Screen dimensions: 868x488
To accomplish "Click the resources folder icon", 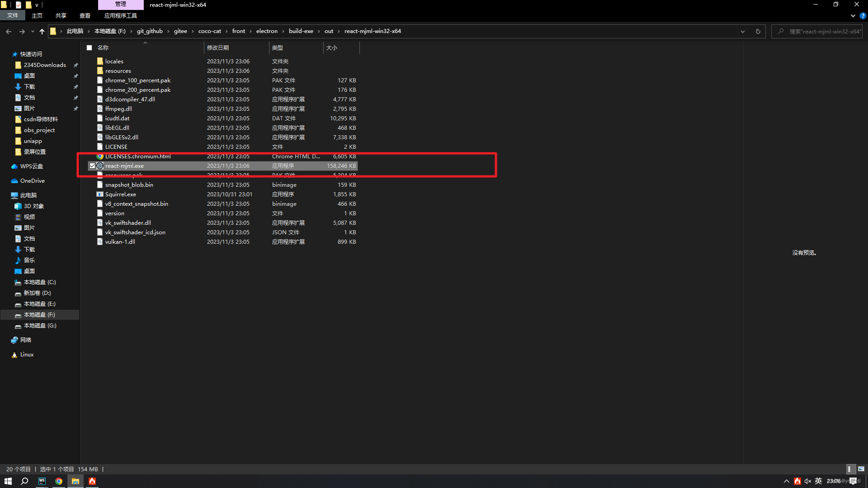I will coord(100,71).
